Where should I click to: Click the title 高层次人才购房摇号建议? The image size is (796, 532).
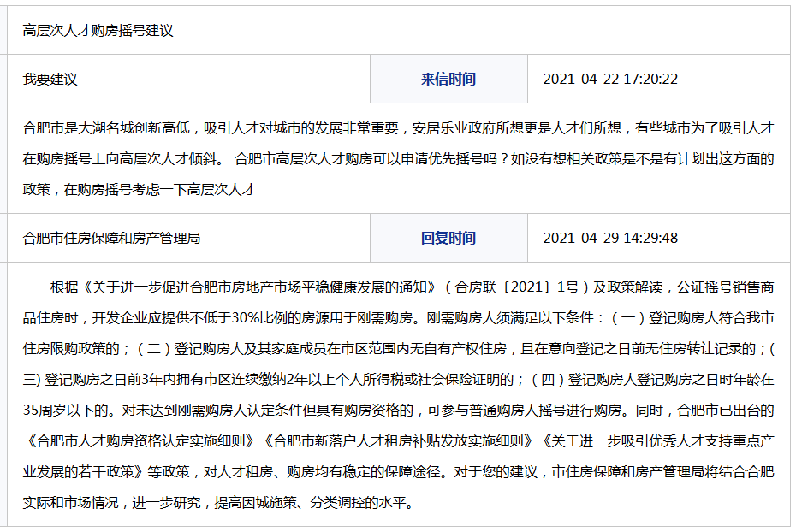click(98, 31)
